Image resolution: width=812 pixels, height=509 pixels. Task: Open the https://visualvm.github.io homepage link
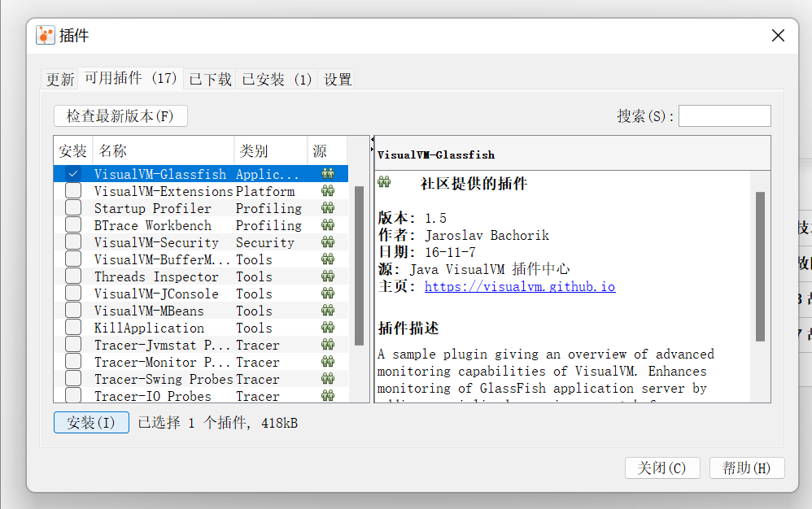(x=520, y=286)
